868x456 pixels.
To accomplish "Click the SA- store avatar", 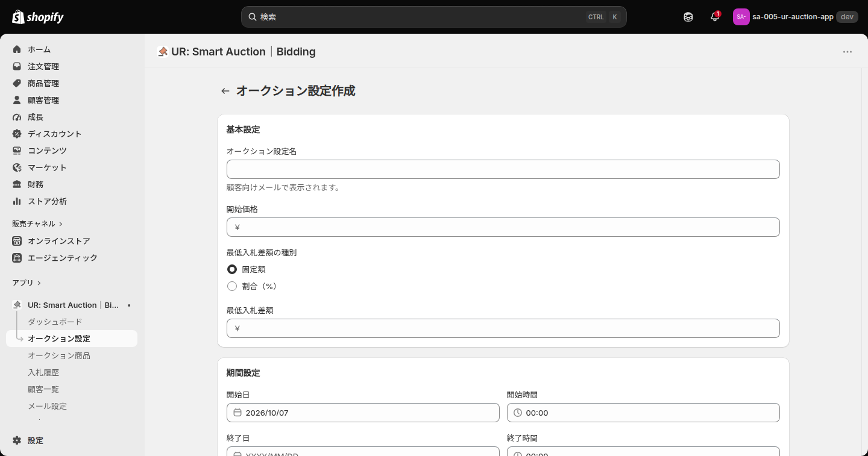I will click(741, 17).
